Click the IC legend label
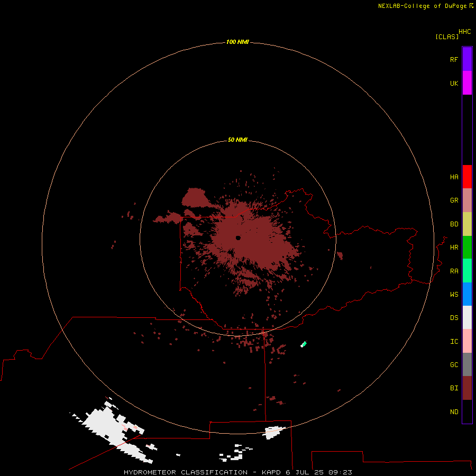Image resolution: width=476 pixels, height=476 pixels. [x=454, y=342]
